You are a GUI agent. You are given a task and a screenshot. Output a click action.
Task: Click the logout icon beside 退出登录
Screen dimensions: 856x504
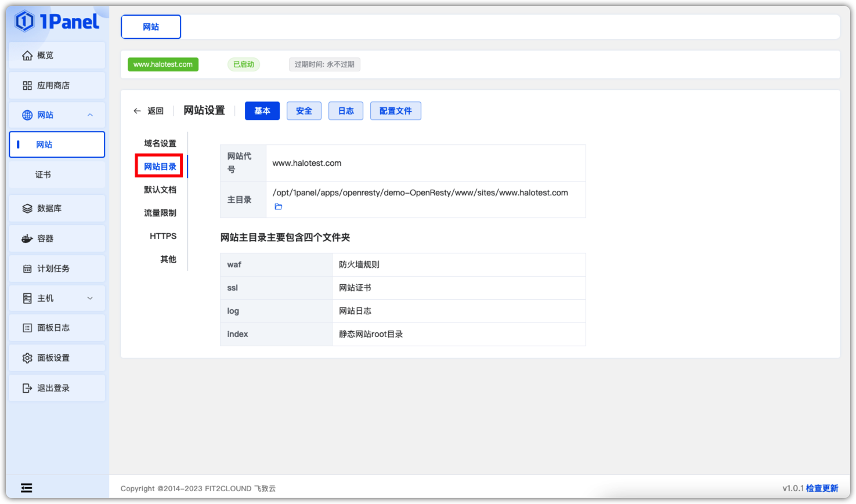click(27, 389)
